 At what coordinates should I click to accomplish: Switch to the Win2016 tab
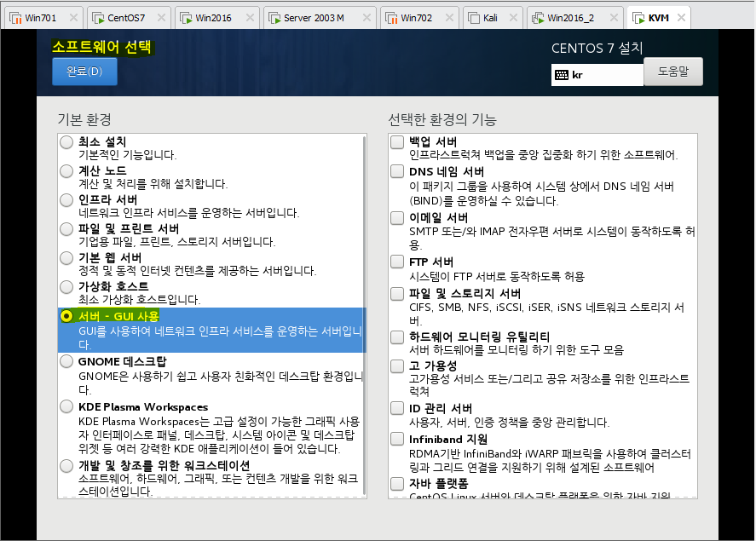click(217, 18)
